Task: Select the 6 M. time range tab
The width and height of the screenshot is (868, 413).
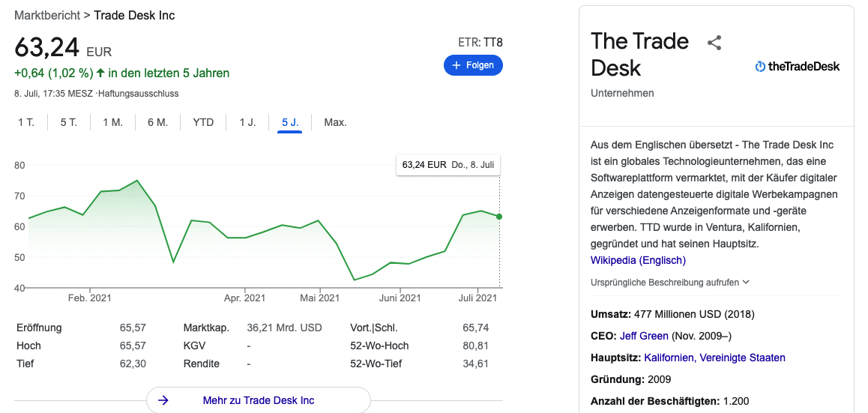Action: click(x=157, y=122)
